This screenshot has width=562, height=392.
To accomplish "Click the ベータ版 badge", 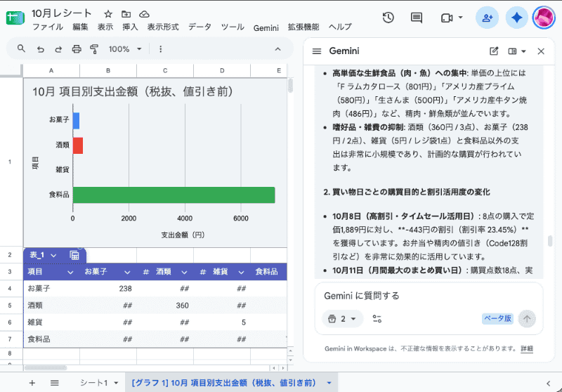I will 497,318.
